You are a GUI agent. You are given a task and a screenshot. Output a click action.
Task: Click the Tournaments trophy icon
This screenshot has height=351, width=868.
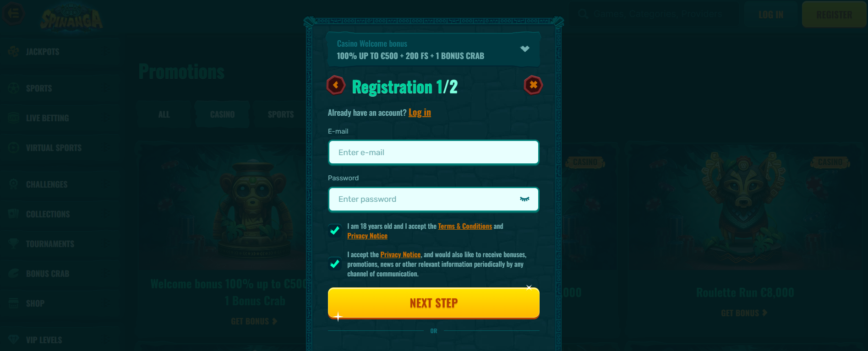[14, 243]
